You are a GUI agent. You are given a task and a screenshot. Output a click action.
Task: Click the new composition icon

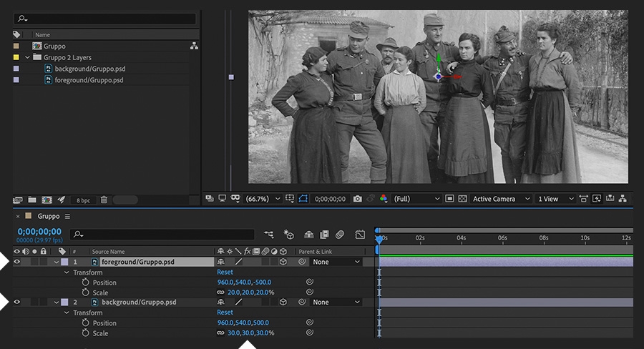pos(47,200)
